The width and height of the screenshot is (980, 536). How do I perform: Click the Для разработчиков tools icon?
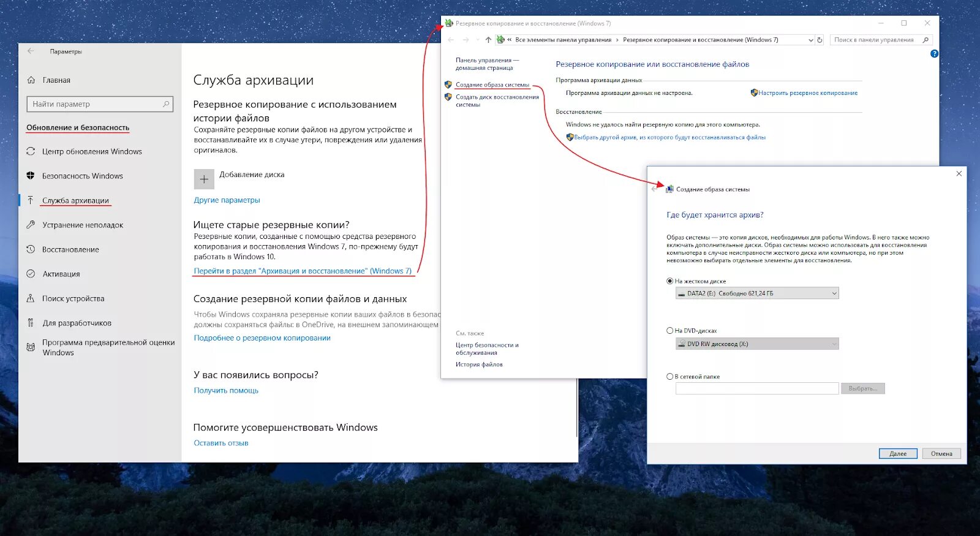point(31,323)
